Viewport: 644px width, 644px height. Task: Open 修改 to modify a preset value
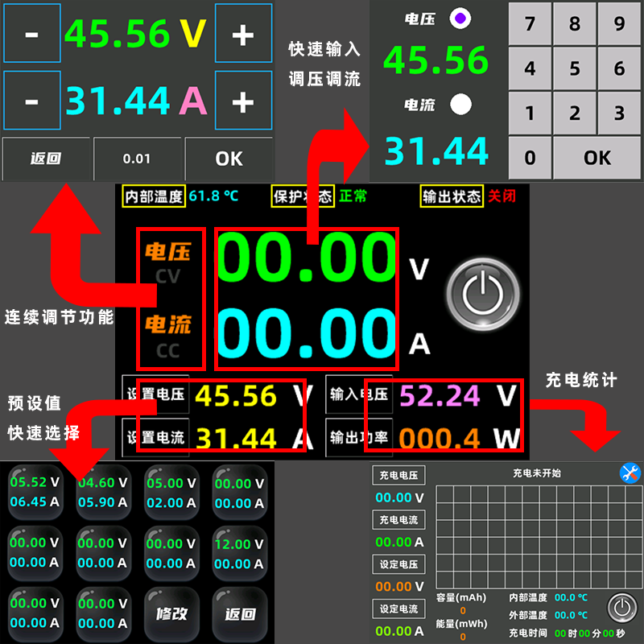coord(171,614)
